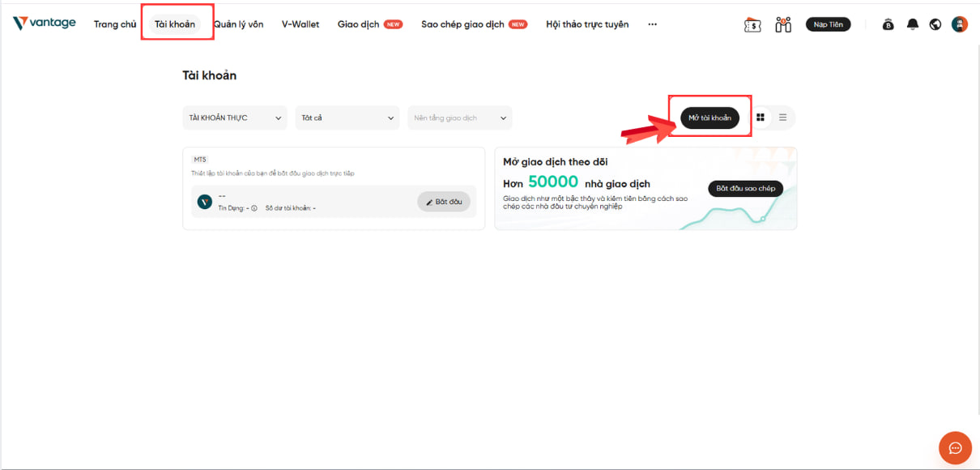Click the Vantage logo
Viewport: 980px width, 470px height.
tap(45, 23)
